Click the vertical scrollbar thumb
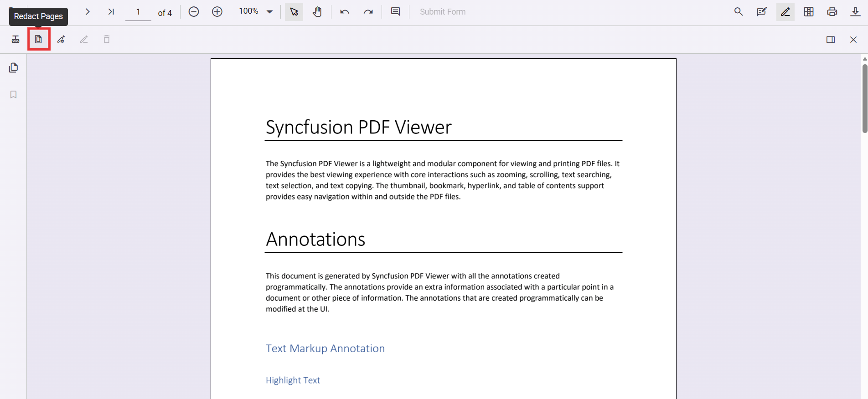Image resolution: width=868 pixels, height=399 pixels. click(865, 98)
